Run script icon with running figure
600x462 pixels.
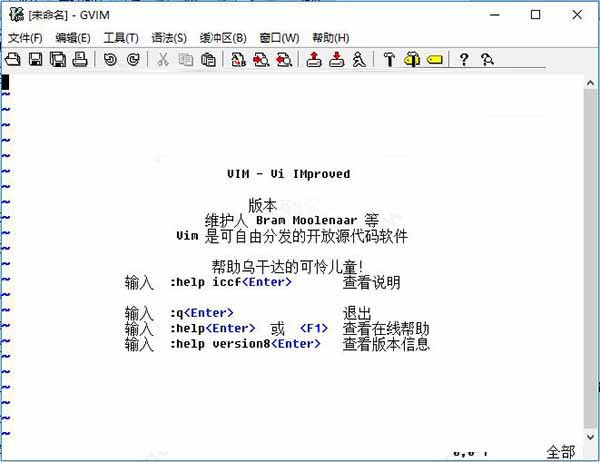(359, 60)
